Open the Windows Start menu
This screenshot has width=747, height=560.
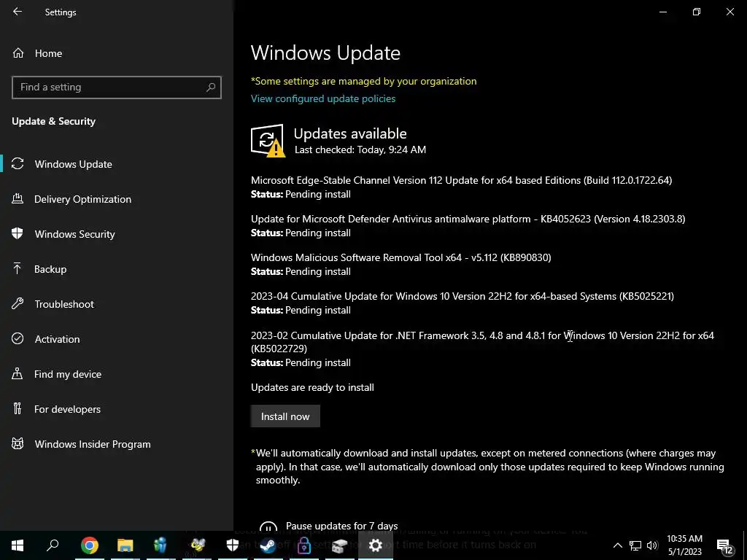(x=18, y=545)
